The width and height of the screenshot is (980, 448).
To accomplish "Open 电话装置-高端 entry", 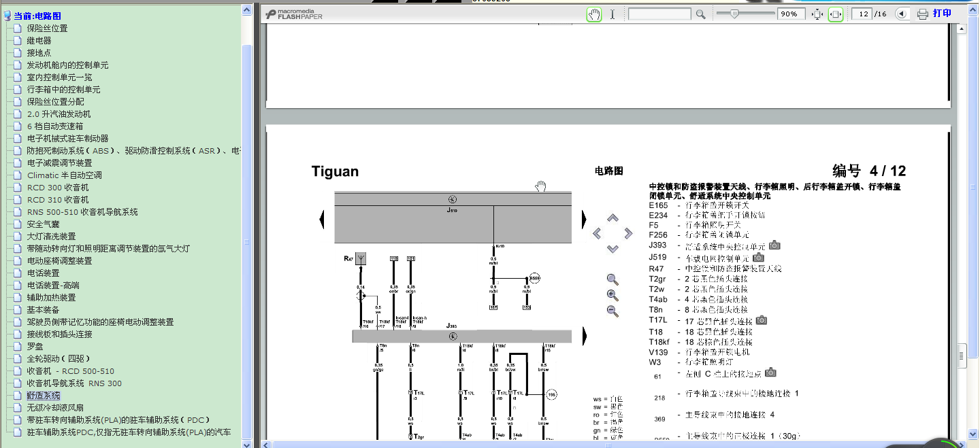I will click(x=52, y=285).
